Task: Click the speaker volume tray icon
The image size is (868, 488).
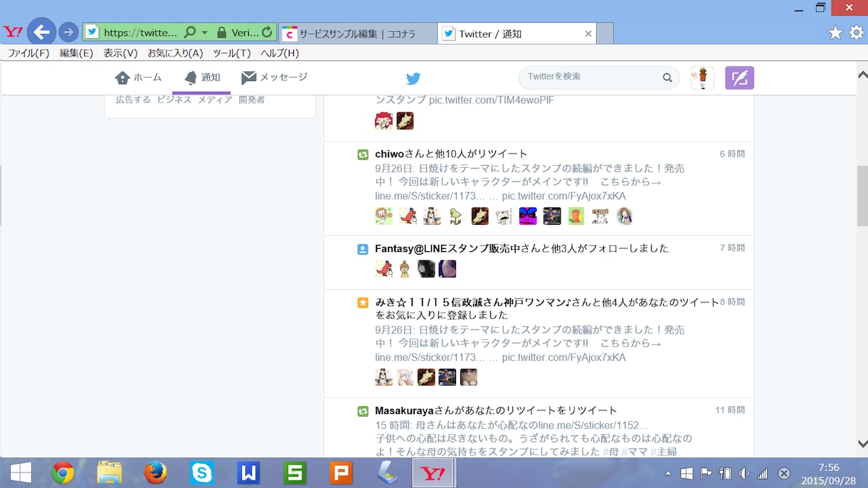Action: coord(743,474)
